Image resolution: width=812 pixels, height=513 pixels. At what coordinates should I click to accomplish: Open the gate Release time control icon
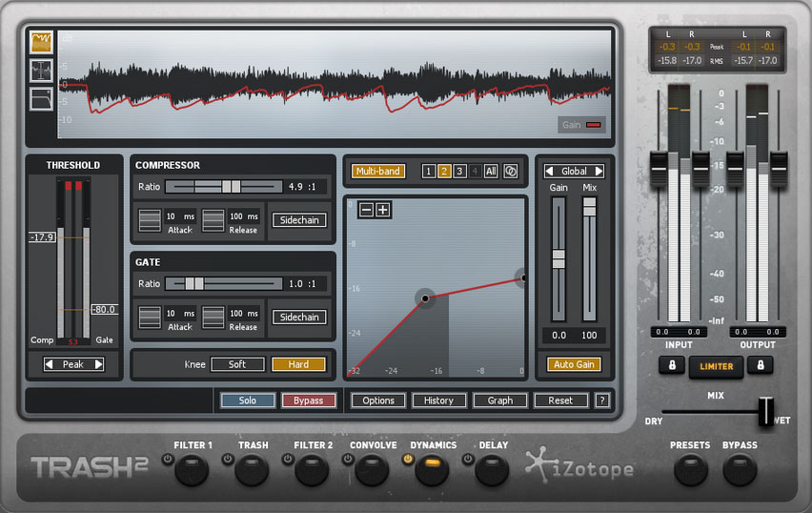(x=213, y=318)
